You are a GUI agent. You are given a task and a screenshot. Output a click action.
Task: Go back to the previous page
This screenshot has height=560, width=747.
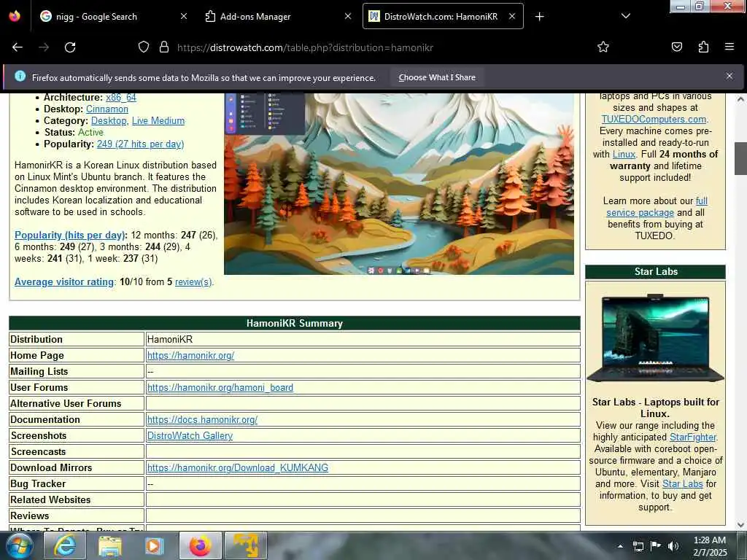pyautogui.click(x=18, y=47)
